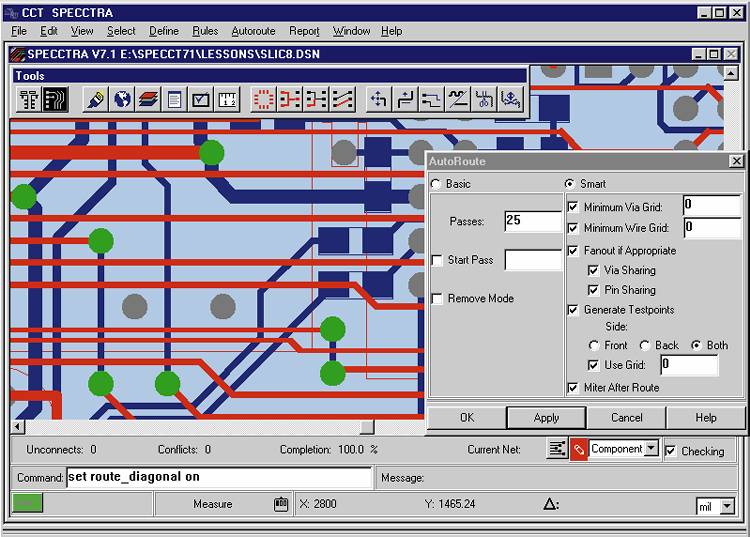
Task: Click the horizontal scrollbar left arrow
Action: pyautogui.click(x=18, y=427)
